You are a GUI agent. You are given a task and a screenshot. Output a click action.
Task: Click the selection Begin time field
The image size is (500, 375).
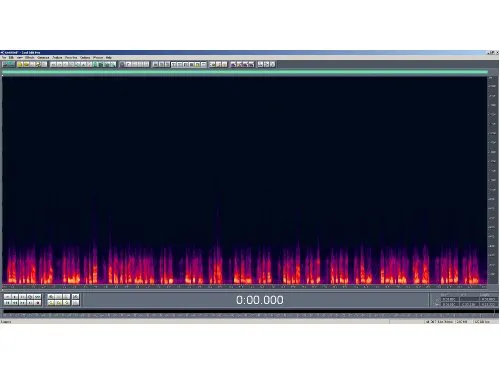tap(449, 299)
